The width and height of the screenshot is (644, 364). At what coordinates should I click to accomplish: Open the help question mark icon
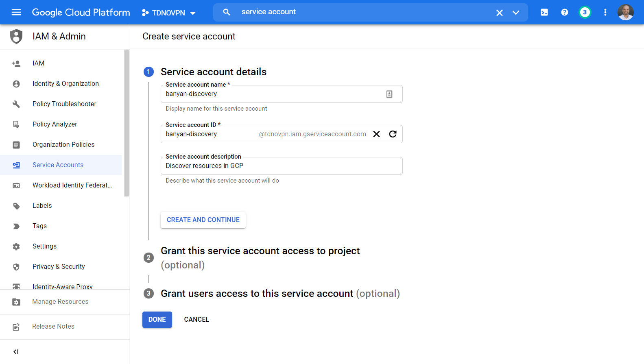[x=564, y=12]
